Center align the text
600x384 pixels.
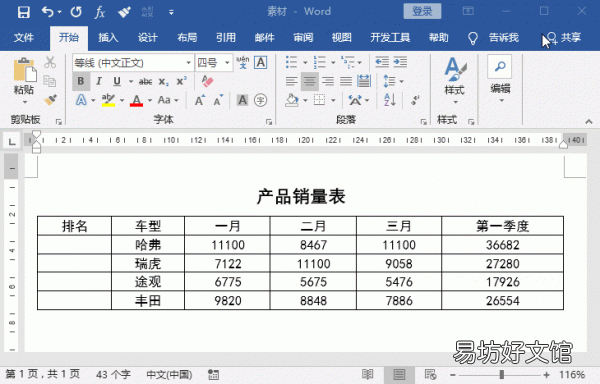pyautogui.click(x=310, y=81)
